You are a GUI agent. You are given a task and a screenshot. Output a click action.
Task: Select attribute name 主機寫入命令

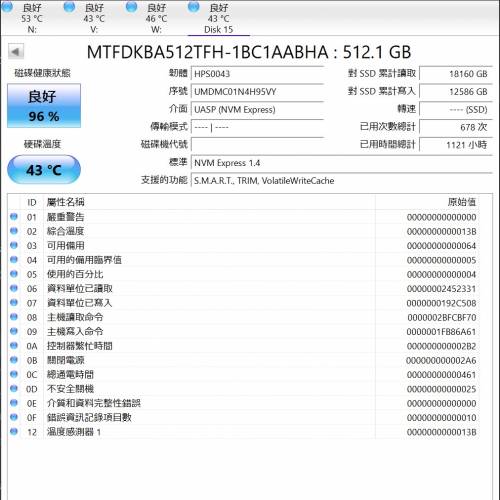pyautogui.click(x=75, y=332)
